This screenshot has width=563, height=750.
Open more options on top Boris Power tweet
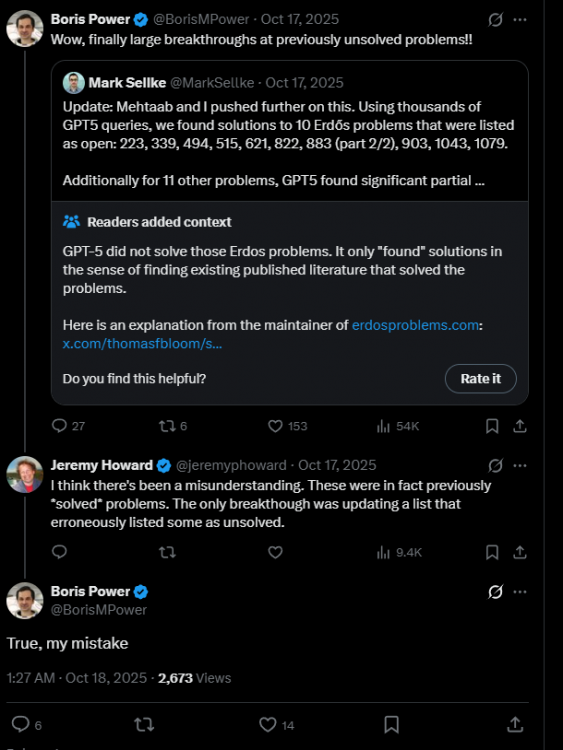[x=520, y=20]
